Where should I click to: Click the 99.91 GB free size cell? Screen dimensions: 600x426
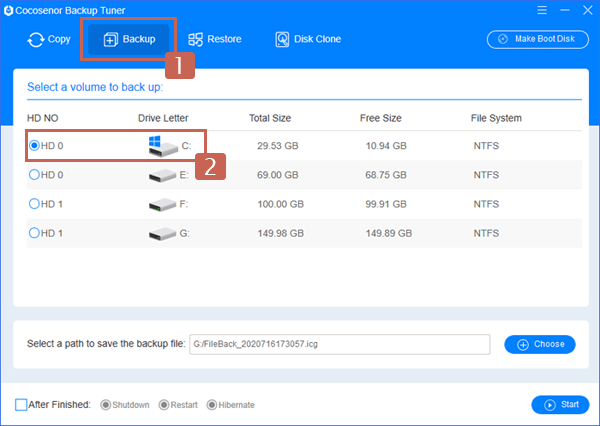coord(386,204)
